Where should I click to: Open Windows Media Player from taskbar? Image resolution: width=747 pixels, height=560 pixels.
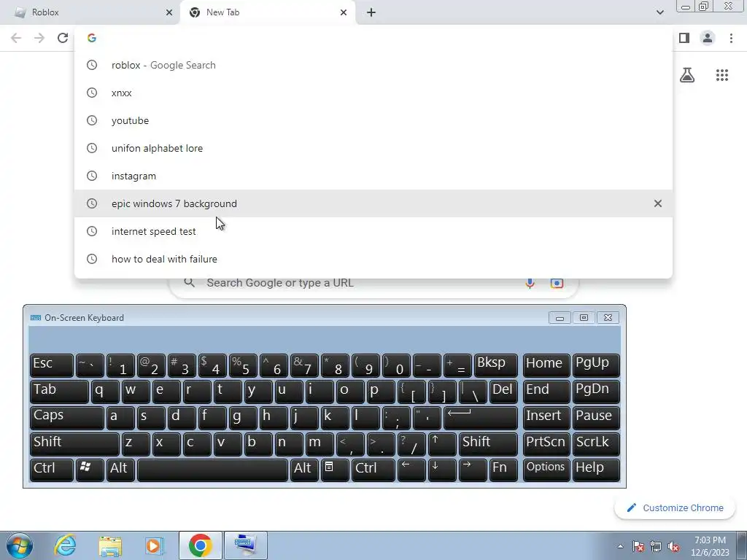[154, 545]
